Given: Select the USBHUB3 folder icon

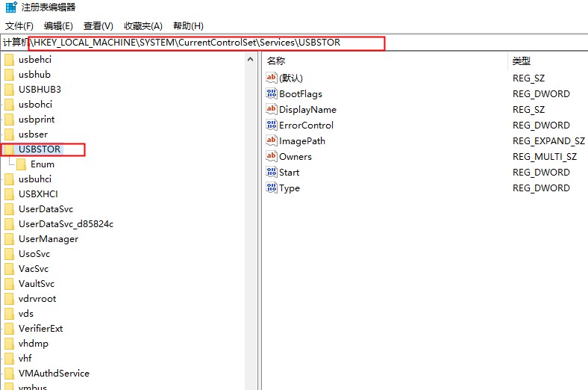Looking at the screenshot, I should coord(10,90).
